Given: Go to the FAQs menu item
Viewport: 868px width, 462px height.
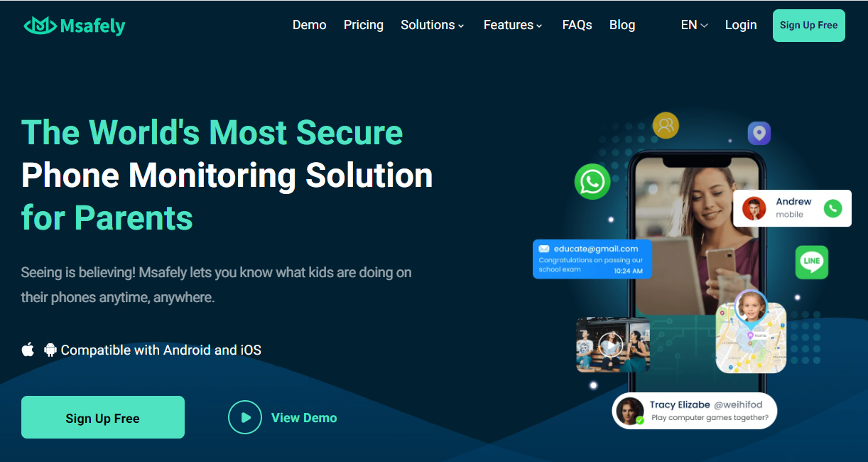Looking at the screenshot, I should (x=577, y=25).
